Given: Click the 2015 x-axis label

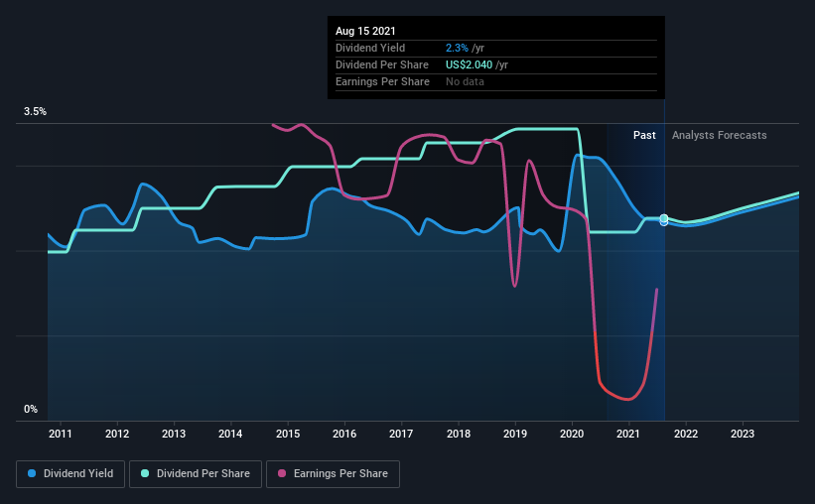Looking at the screenshot, I should (x=288, y=434).
